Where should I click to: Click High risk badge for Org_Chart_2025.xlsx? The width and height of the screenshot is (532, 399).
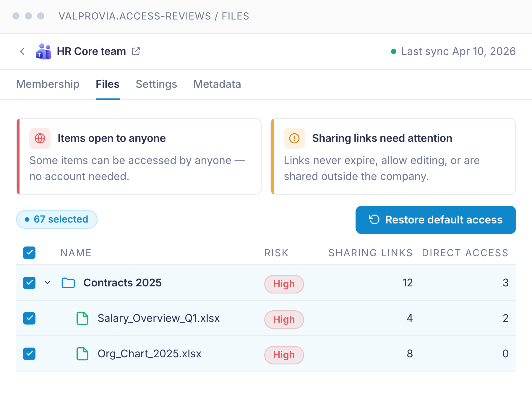284,355
